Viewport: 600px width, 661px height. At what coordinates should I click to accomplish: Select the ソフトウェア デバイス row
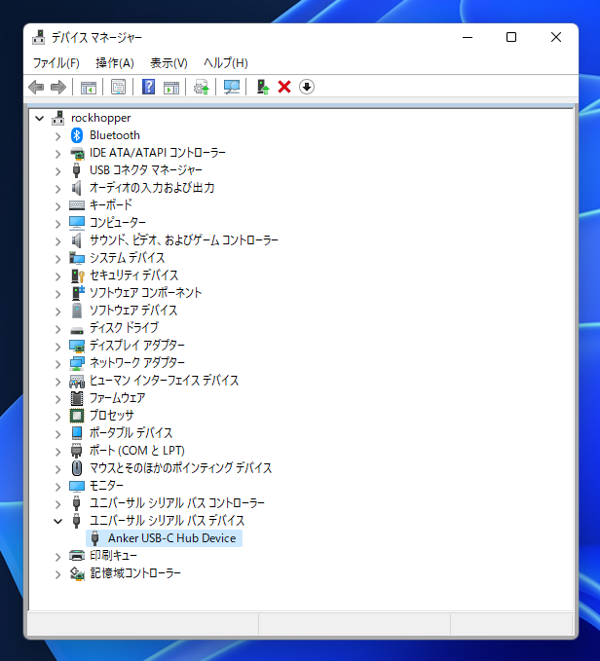pyautogui.click(x=133, y=311)
